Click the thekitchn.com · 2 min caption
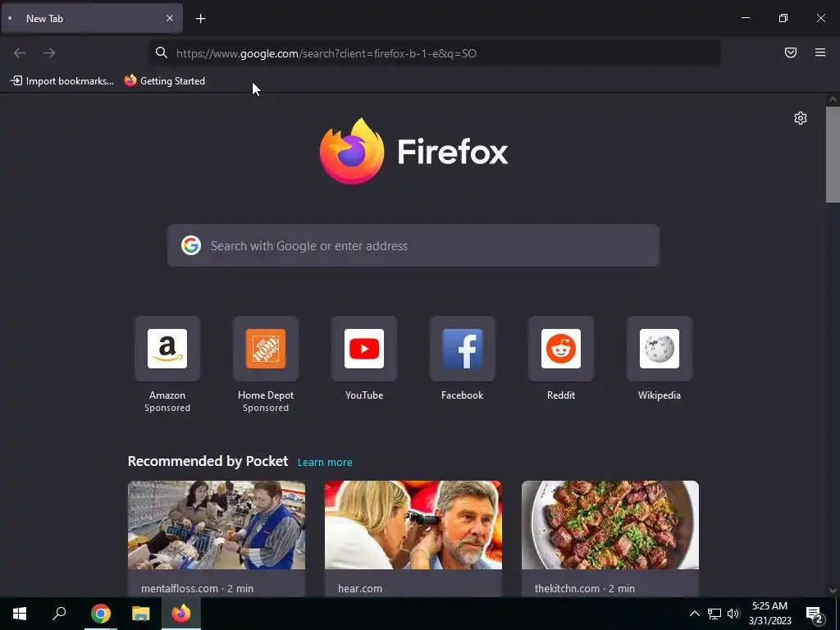840x630 pixels. pyautogui.click(x=584, y=588)
